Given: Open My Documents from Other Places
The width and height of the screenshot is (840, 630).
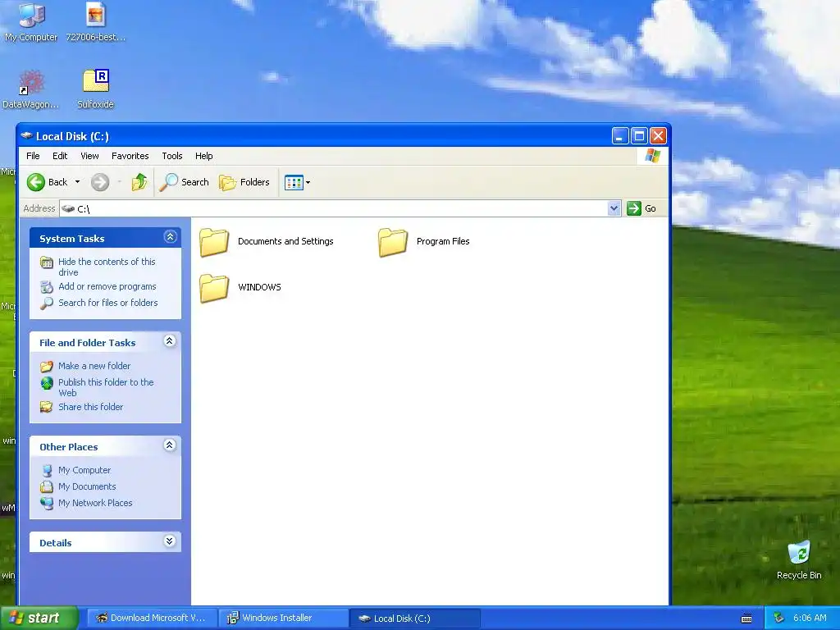Looking at the screenshot, I should (87, 486).
